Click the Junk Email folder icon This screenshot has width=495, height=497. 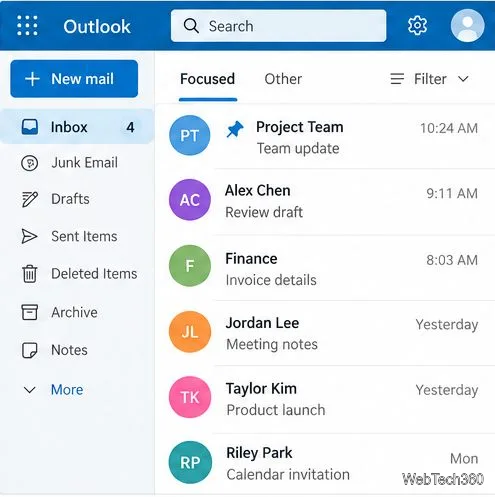(30, 163)
